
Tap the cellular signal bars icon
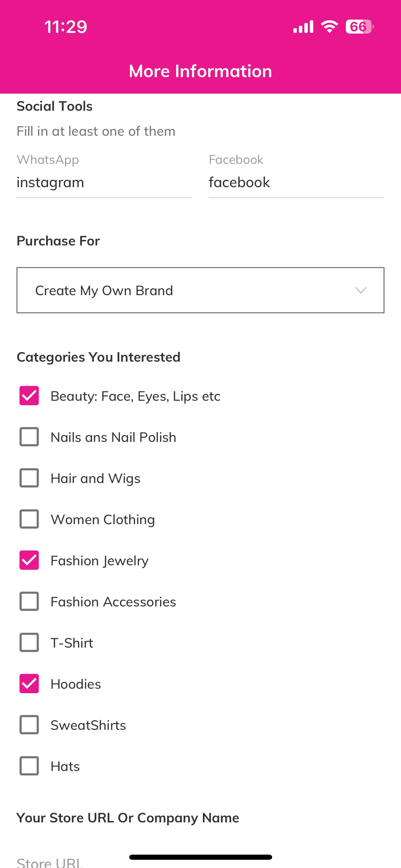point(303,27)
